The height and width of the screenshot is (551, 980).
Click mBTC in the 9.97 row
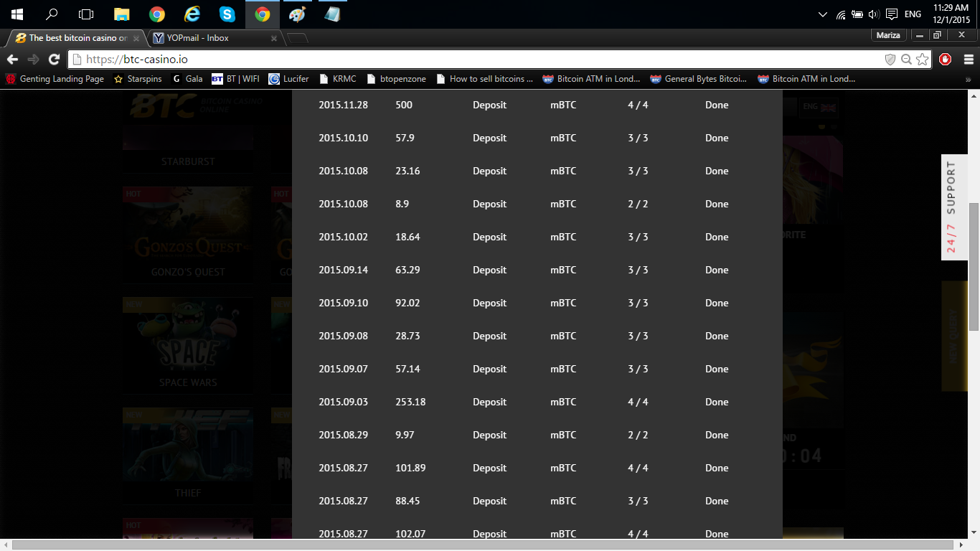(x=563, y=435)
